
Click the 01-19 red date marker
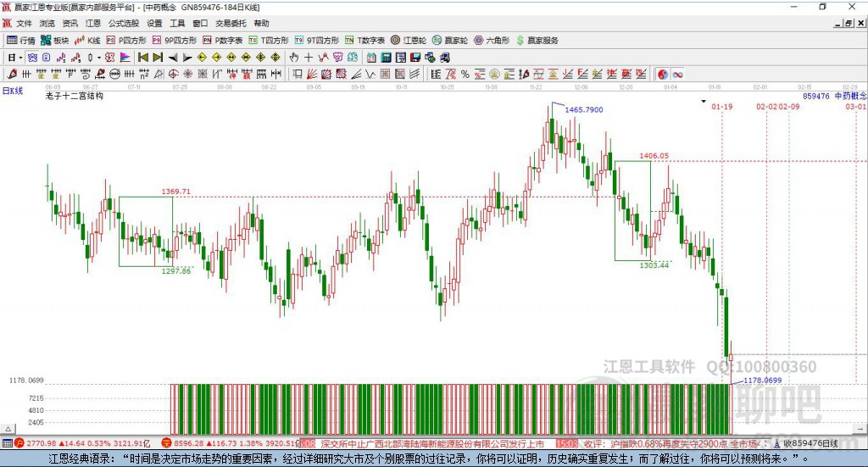tap(722, 107)
